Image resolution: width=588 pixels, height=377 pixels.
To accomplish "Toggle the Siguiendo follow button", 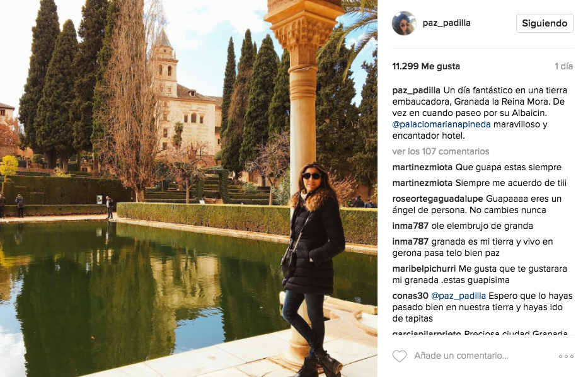I will [545, 23].
